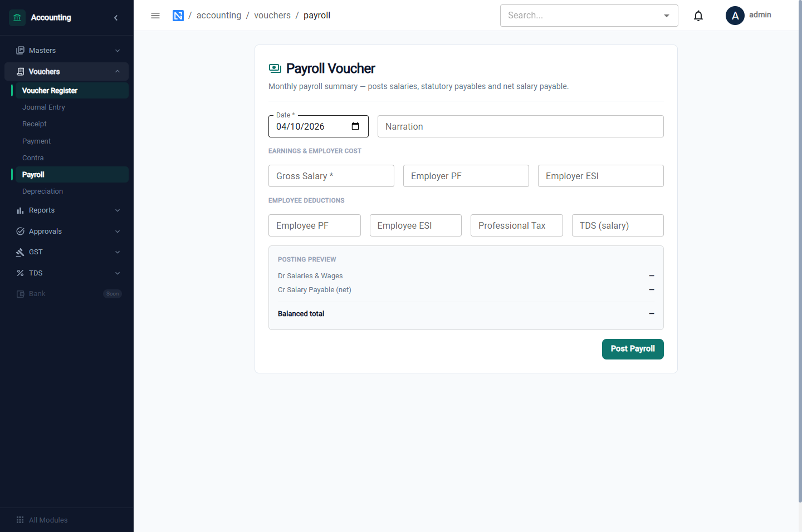Click the Employee ESI field

click(415, 225)
